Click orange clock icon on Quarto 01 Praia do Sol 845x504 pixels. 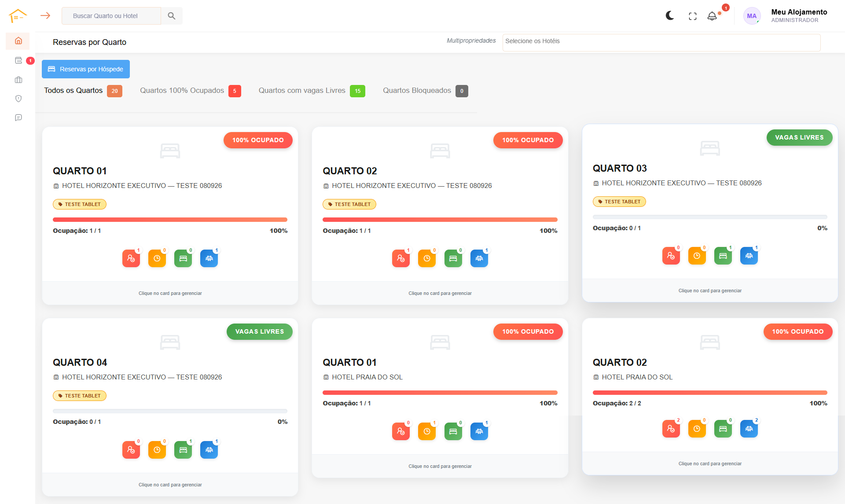tap(427, 431)
